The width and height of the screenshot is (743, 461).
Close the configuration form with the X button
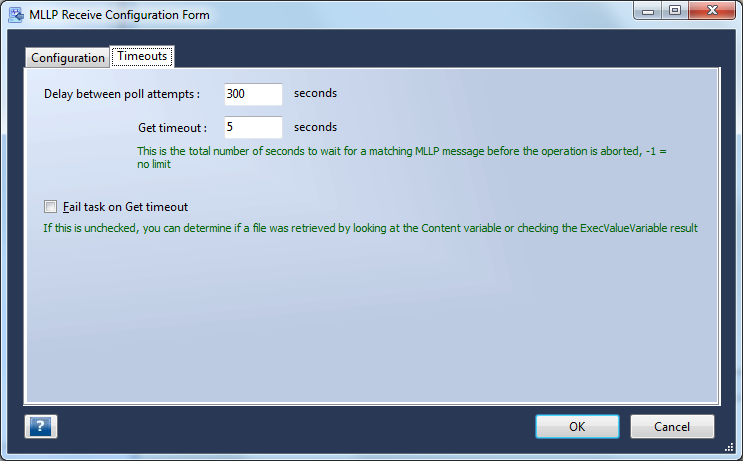712,10
